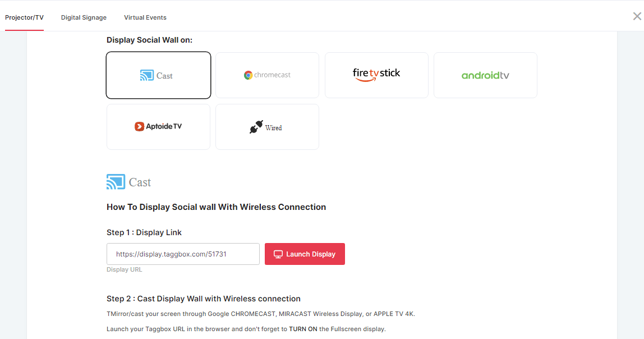
Task: Click the plug icon on the Wired card
Action: click(256, 127)
